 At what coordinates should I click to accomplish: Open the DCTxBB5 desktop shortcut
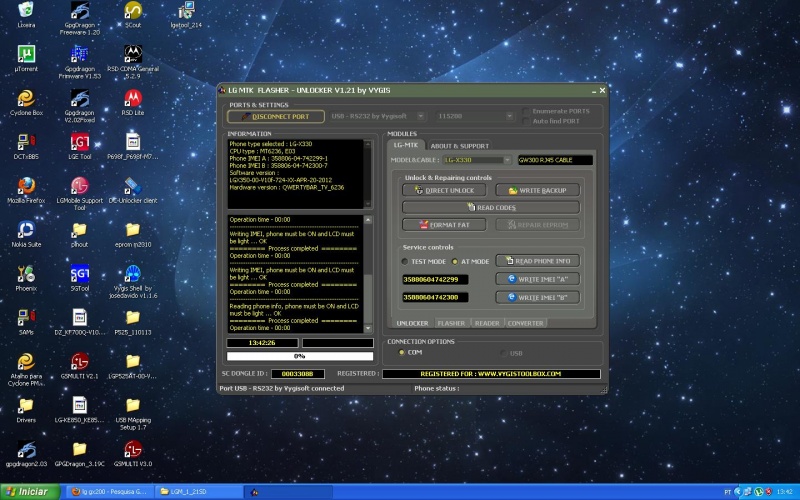(x=26, y=146)
